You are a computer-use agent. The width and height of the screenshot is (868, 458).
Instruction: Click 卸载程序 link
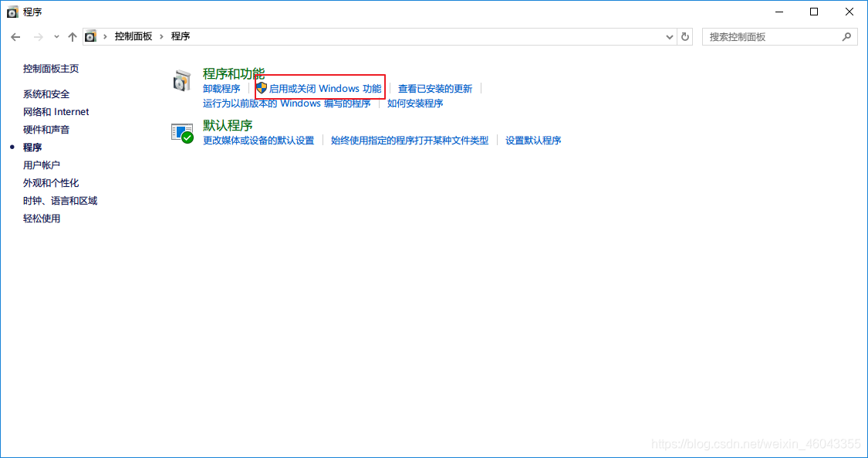pos(221,89)
